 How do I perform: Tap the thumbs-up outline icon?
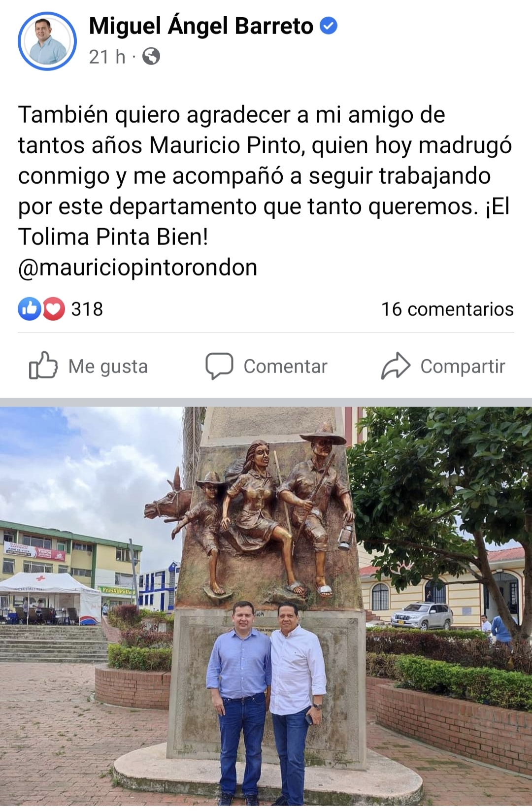tap(43, 366)
